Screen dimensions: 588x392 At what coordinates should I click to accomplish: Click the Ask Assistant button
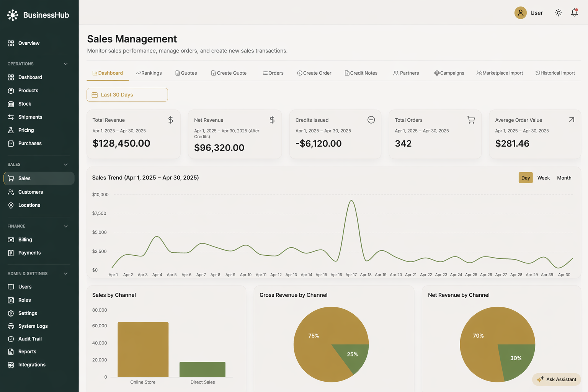557,379
